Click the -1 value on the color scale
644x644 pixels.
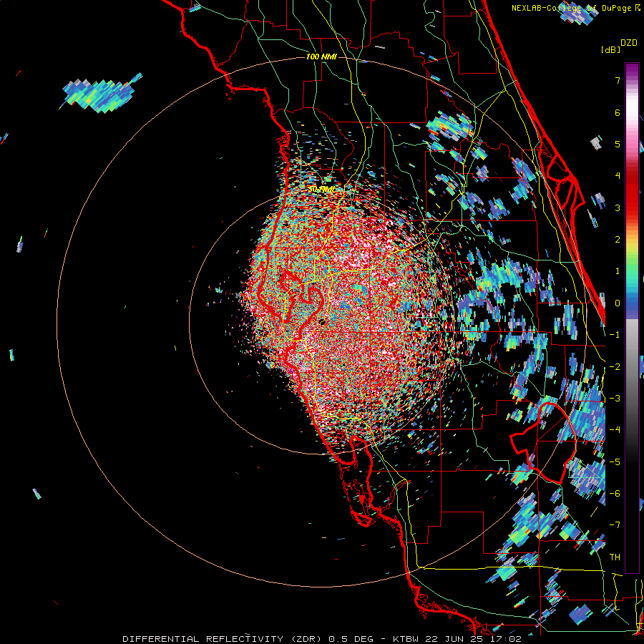[x=615, y=335]
